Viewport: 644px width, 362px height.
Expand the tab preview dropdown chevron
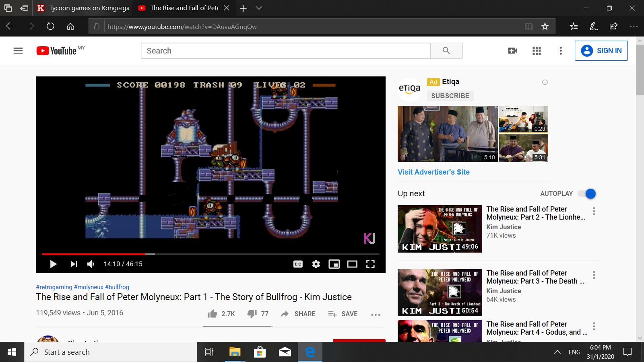click(259, 8)
